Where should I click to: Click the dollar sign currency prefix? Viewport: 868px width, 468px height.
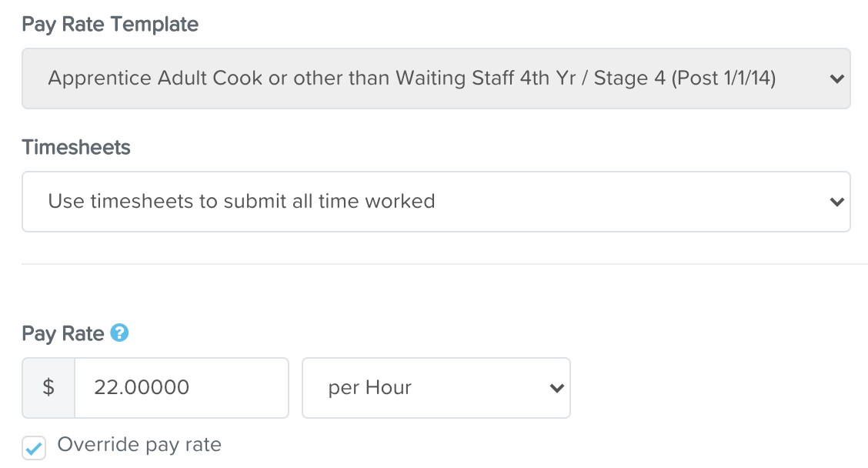[48, 387]
